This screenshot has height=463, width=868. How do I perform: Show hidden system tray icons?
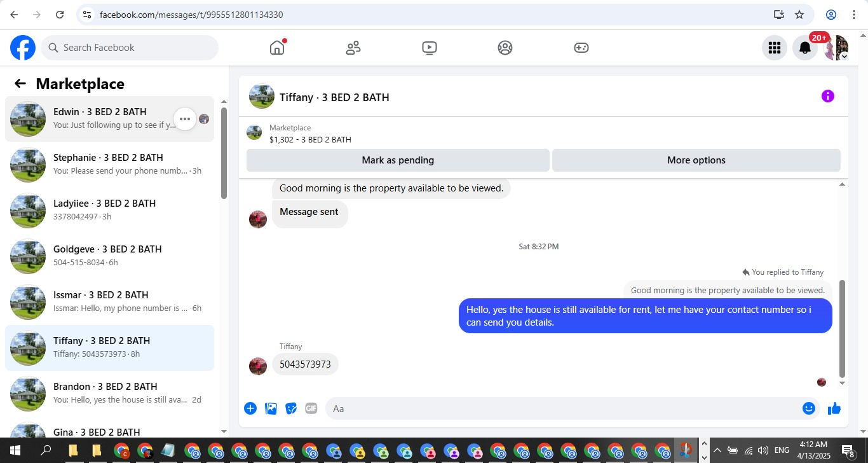coord(717,450)
